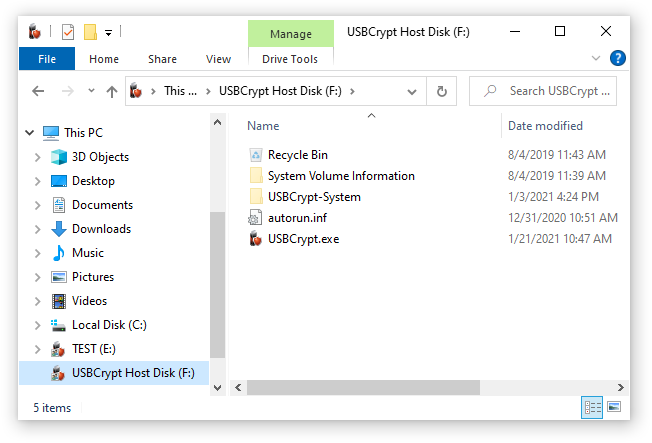Select the Recycle Bin file entry

tap(298, 155)
